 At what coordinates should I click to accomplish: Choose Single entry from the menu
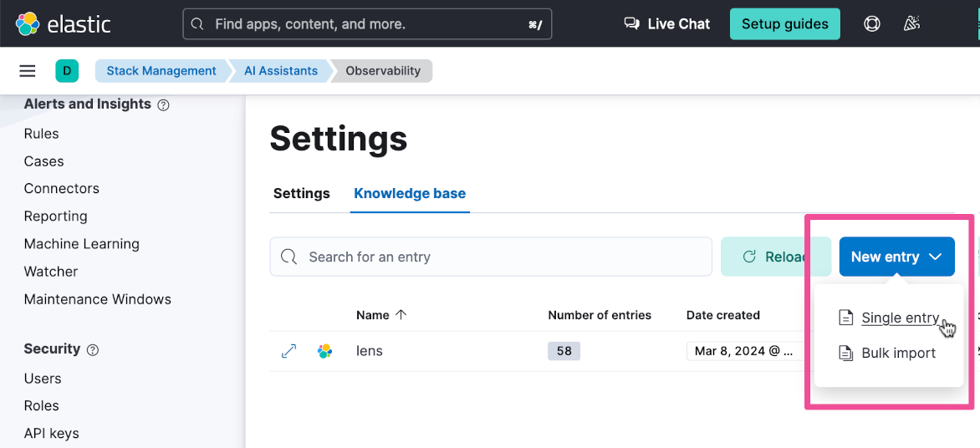(x=900, y=318)
